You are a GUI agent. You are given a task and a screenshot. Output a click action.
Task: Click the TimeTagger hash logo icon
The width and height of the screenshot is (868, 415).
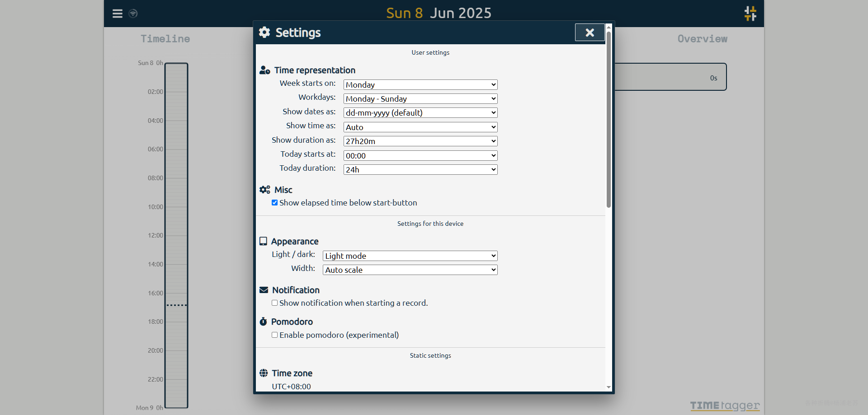750,14
